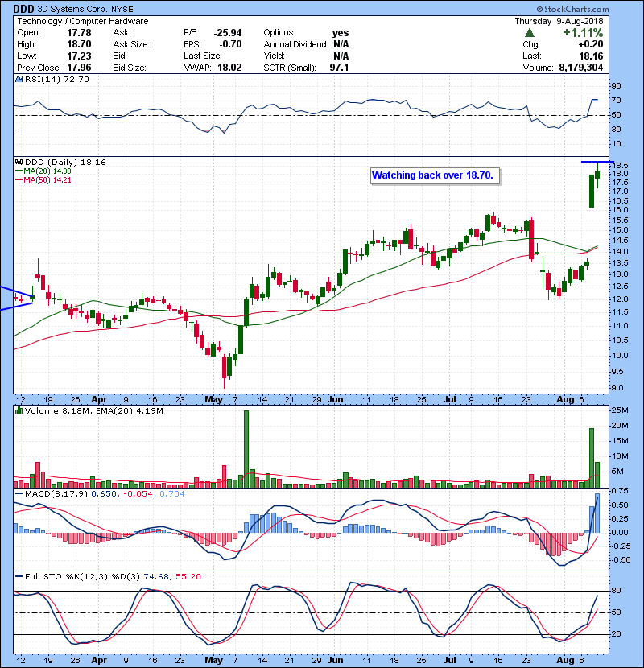Click '3D Systems Corp.' company name
Viewport: 644px width, 668px height.
(73, 10)
